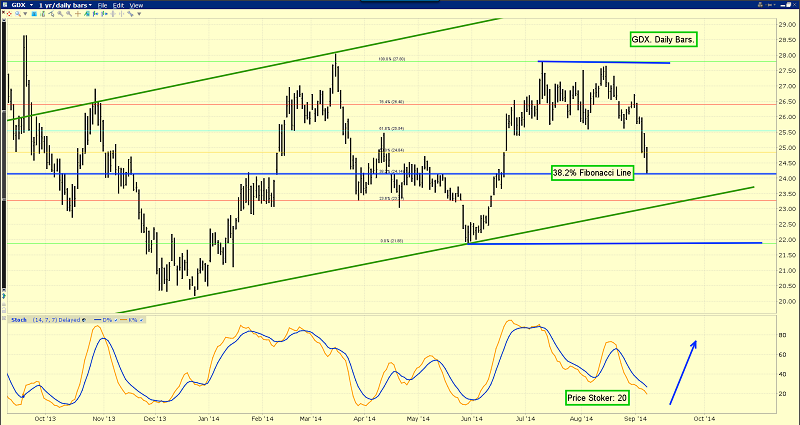800x425 pixels.
Task: Click the orange K% color line swatch
Action: pos(123,320)
